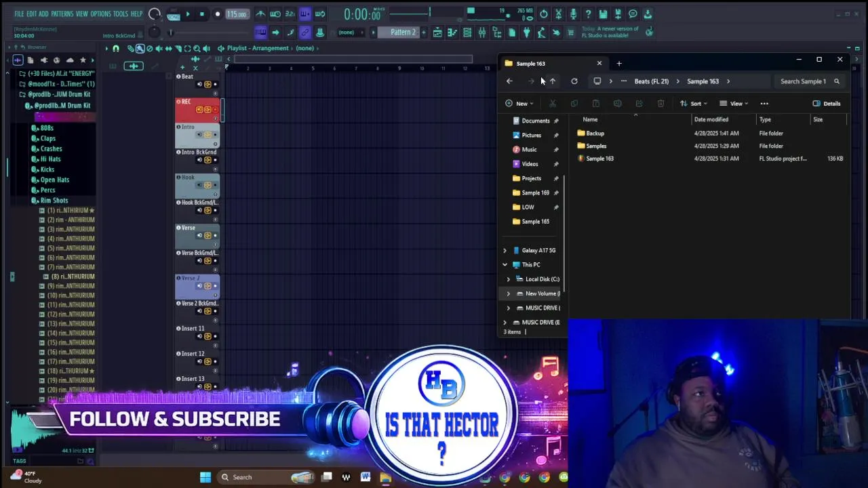Click Beats (FL 21) breadcrumb

pos(651,81)
